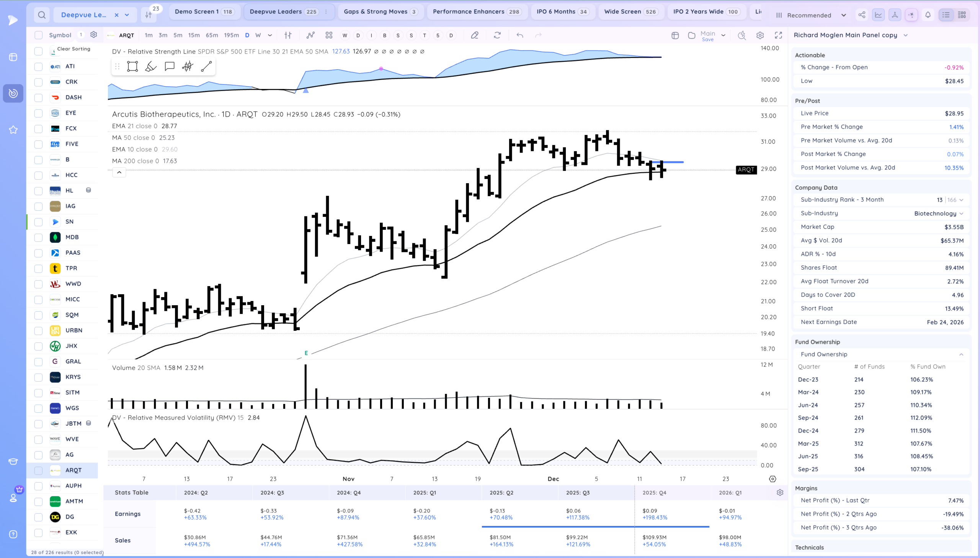The width and height of the screenshot is (980, 558).
Task: Collapse the Fund Ownership section
Action: pyautogui.click(x=961, y=355)
